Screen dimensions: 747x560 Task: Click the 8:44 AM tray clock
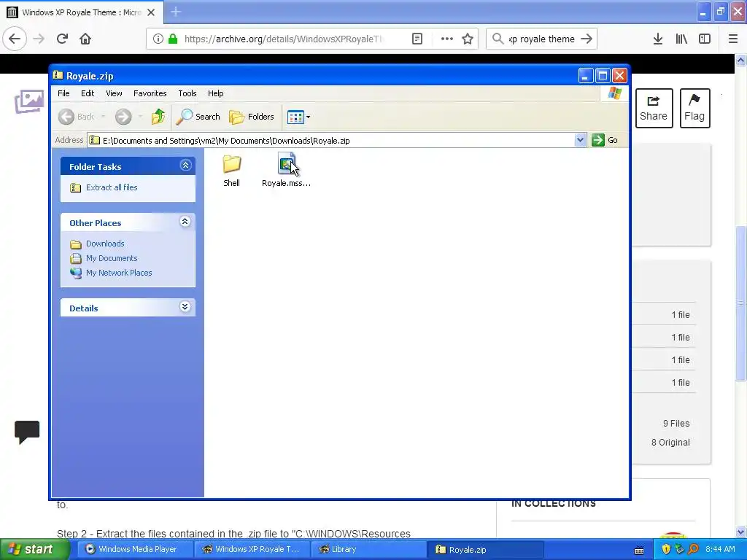(x=720, y=549)
